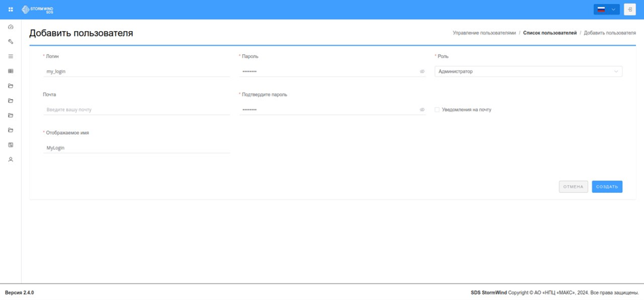Click the logout icon button
Image resolution: width=644 pixels, height=300 pixels.
point(629,9)
